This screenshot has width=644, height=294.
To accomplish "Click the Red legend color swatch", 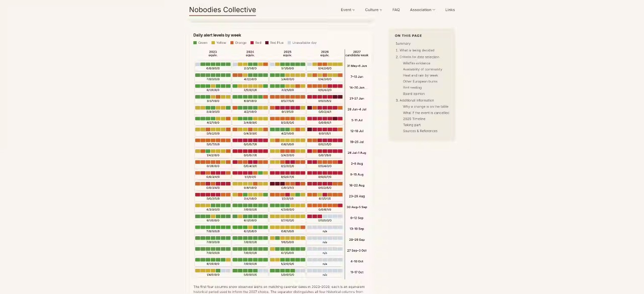I will pos(252,43).
